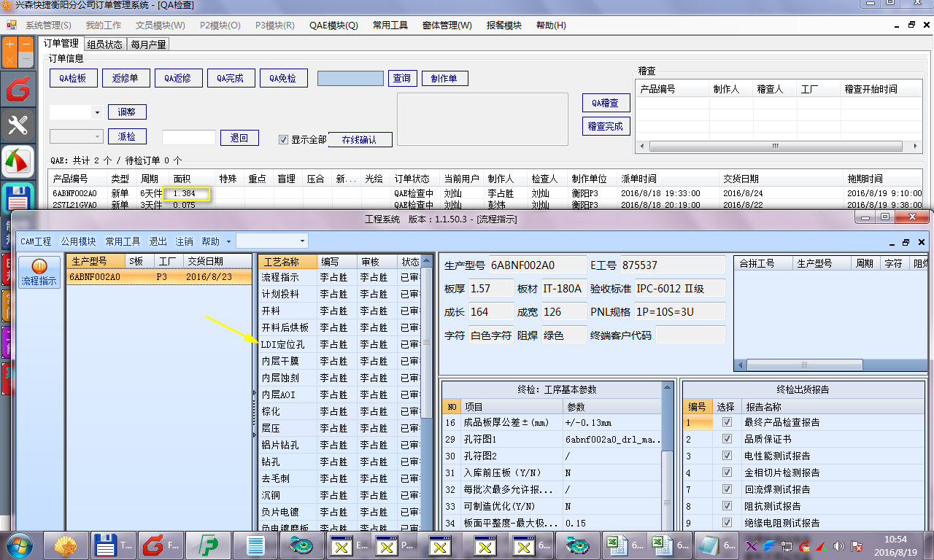Screen dimensions: 934x560
Task: Click the purple X tray icon
Action: point(752,545)
